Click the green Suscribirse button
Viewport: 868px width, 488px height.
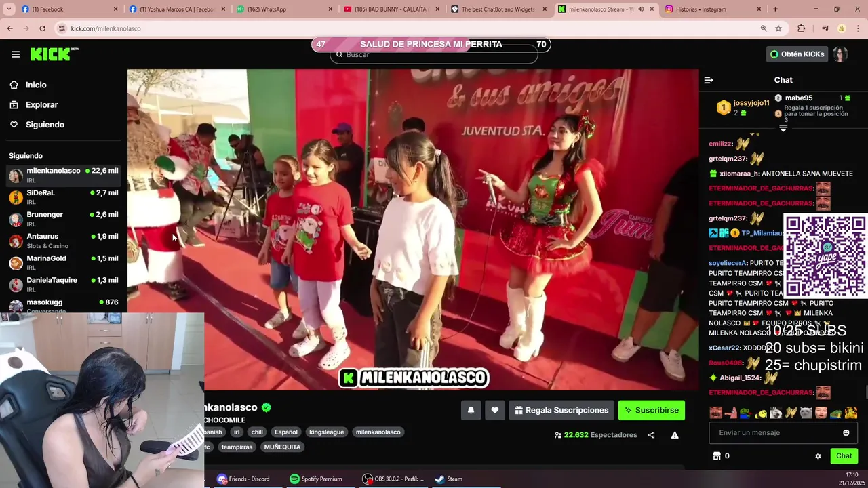tap(652, 410)
